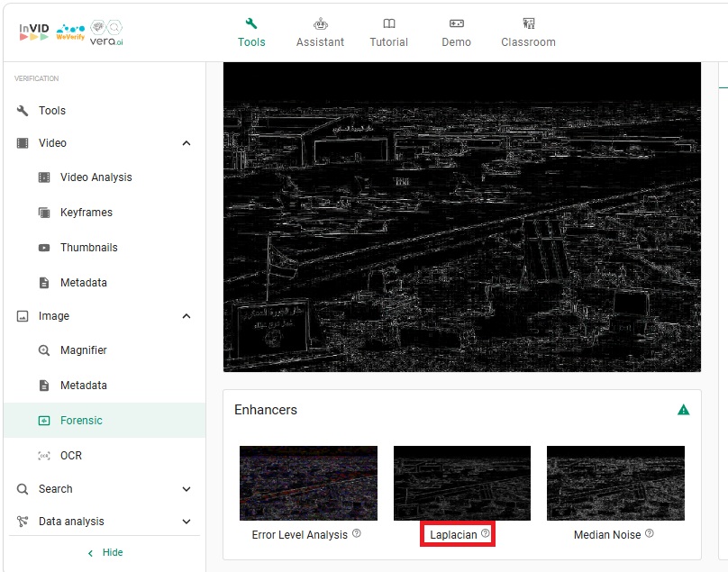This screenshot has width=728, height=572.
Task: Click the green warning triangle in Enhancers
Action: [684, 410]
